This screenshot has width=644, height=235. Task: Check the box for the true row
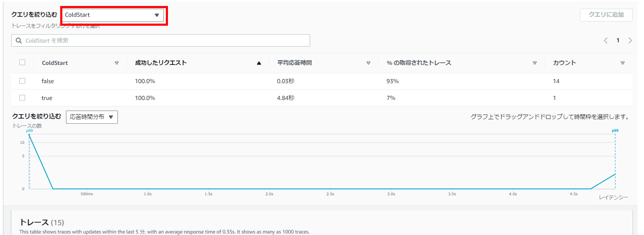(x=22, y=98)
